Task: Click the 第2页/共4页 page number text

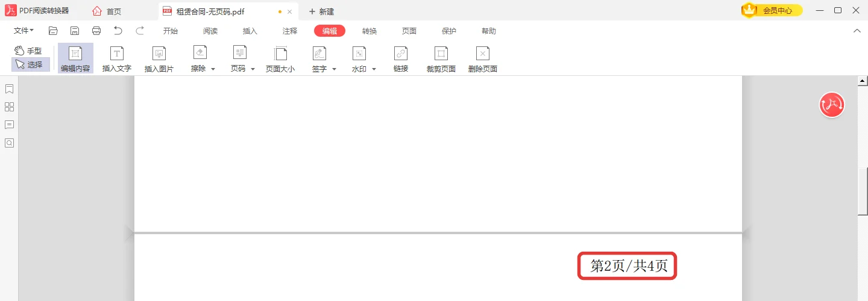Action: click(x=629, y=266)
